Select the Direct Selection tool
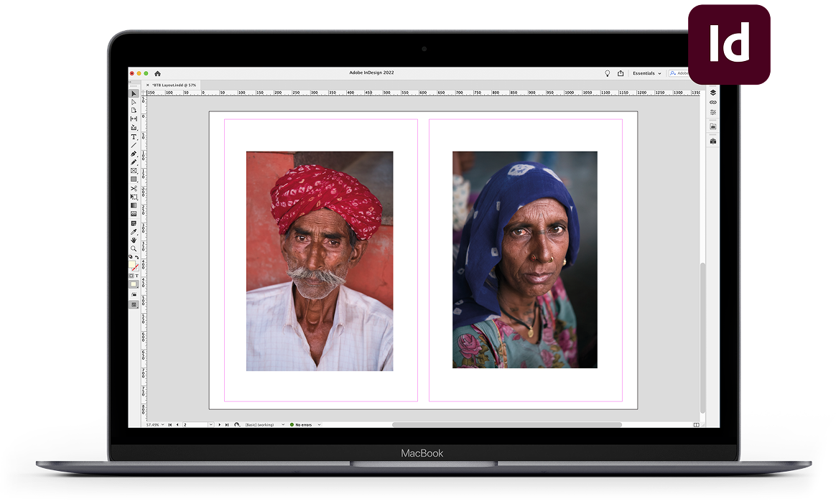The height and width of the screenshot is (504, 836). (134, 102)
